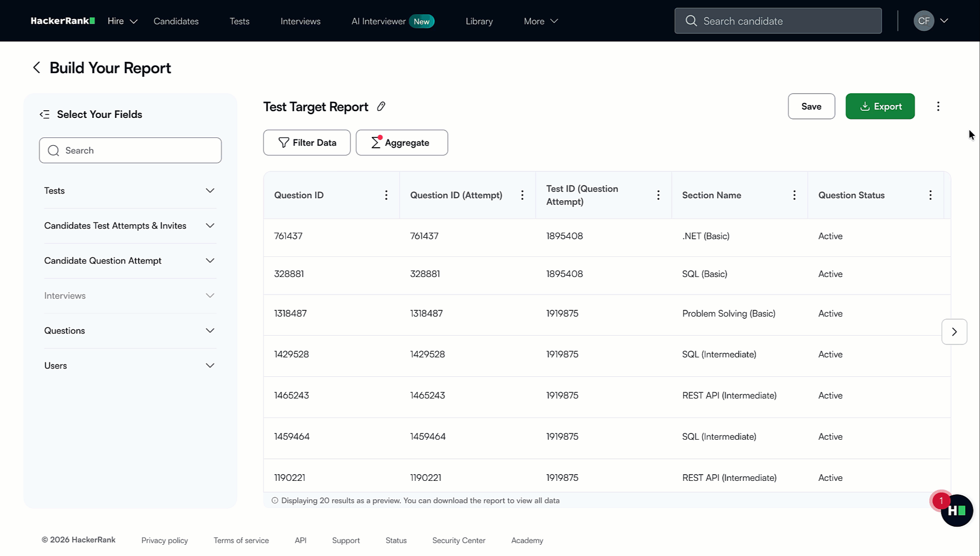Screen dimensions: 980x556
Task: Click the Aggregate sigma icon
Action: (375, 142)
